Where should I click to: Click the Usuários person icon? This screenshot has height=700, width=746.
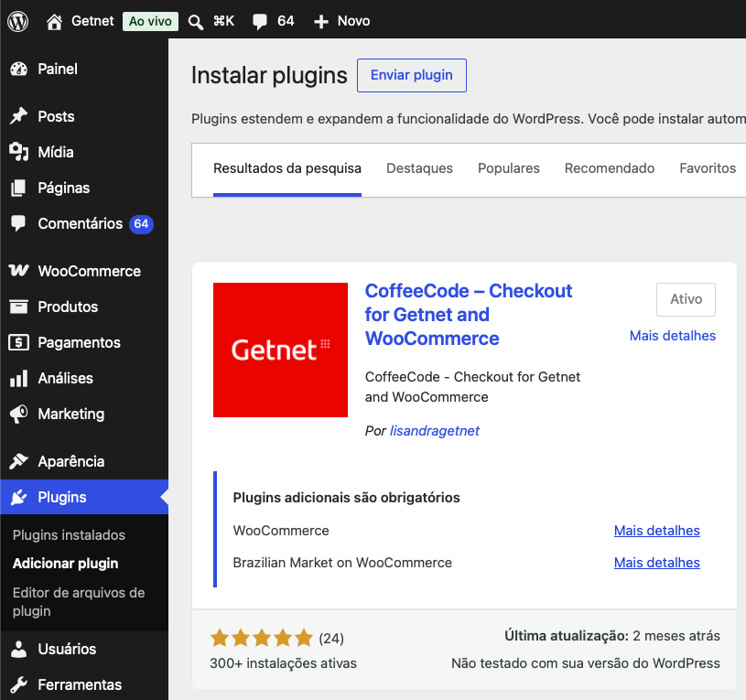pos(18,649)
